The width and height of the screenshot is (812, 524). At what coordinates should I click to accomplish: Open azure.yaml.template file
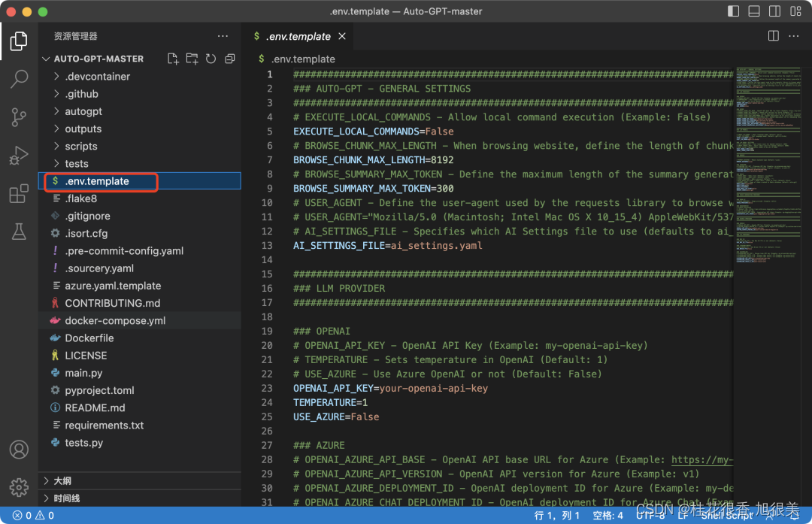[x=140, y=286]
